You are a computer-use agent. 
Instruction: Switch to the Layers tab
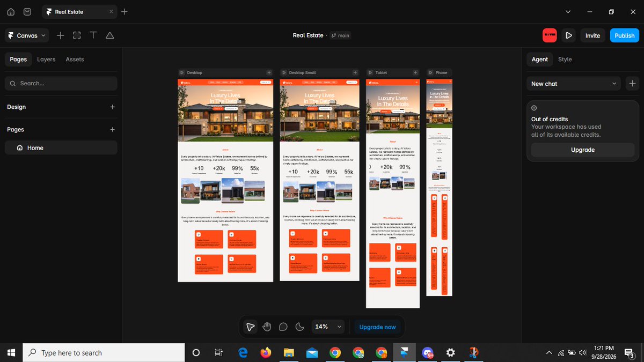pyautogui.click(x=46, y=59)
